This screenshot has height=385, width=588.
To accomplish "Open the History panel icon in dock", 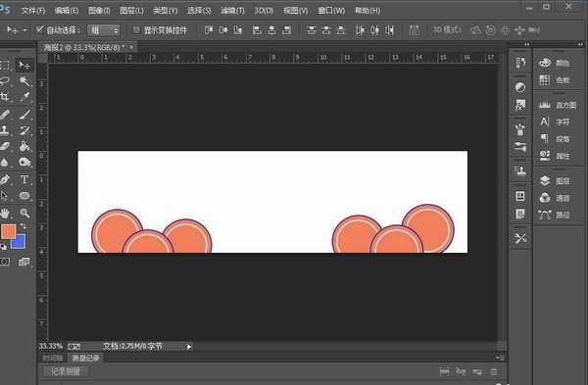I will click(x=520, y=63).
